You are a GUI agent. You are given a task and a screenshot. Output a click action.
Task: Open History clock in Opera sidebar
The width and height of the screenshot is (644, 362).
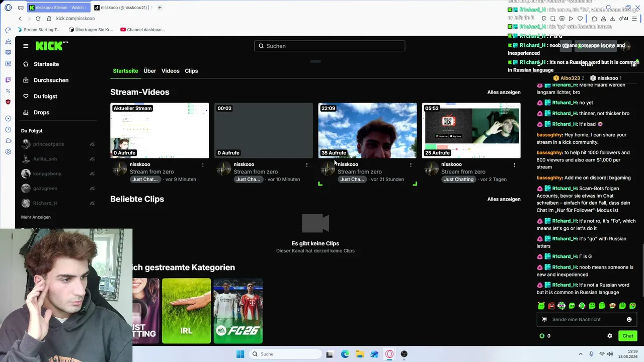pos(8,130)
